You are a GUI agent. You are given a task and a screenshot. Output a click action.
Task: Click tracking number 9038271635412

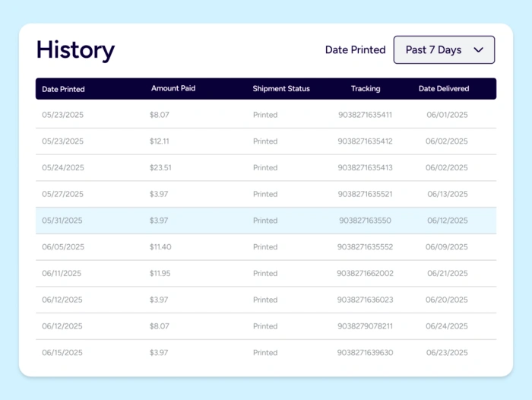tap(365, 141)
